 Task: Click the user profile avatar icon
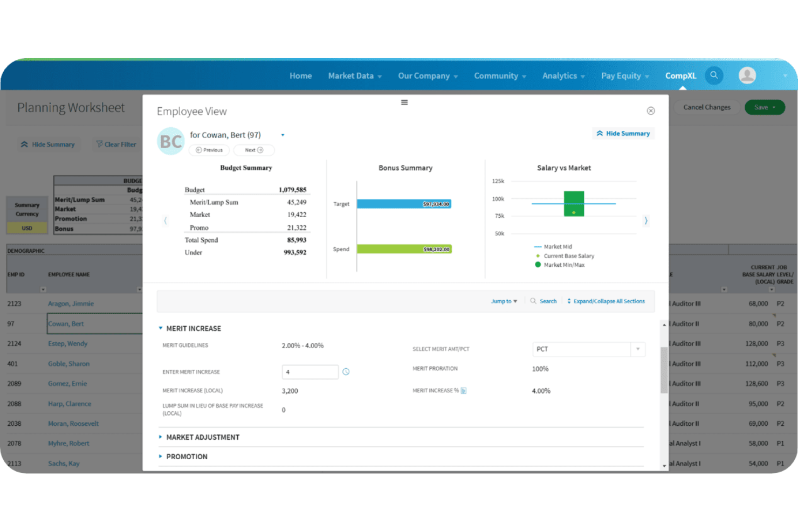tap(747, 75)
